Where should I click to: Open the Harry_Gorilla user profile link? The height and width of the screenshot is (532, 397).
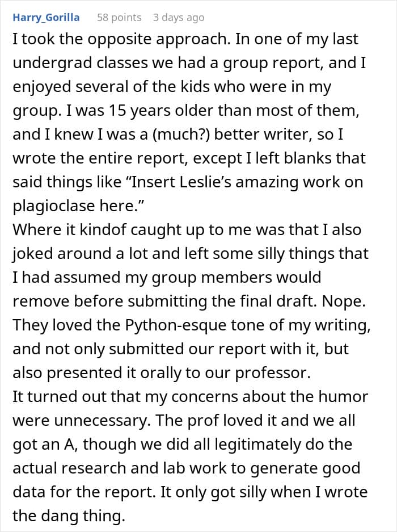coord(46,18)
